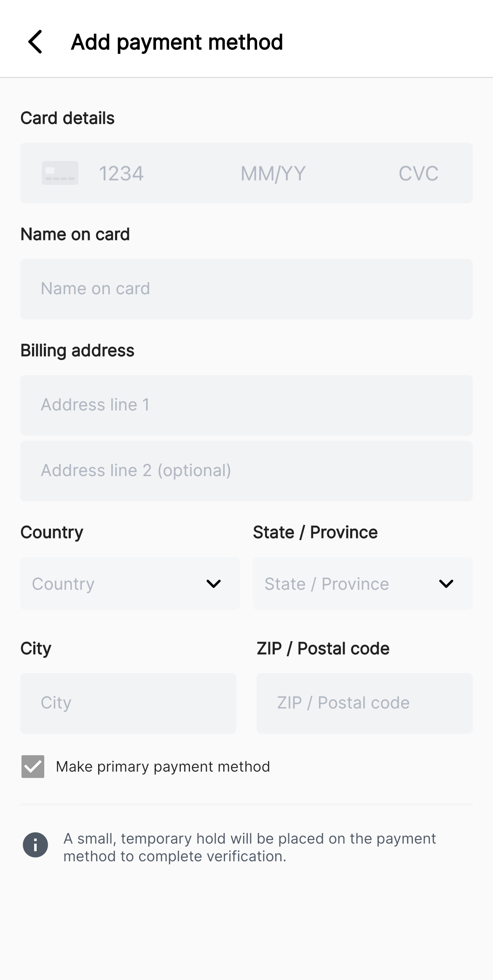Image resolution: width=493 pixels, height=980 pixels.
Task: Click the MM/YY expiry date field
Action: 273,173
